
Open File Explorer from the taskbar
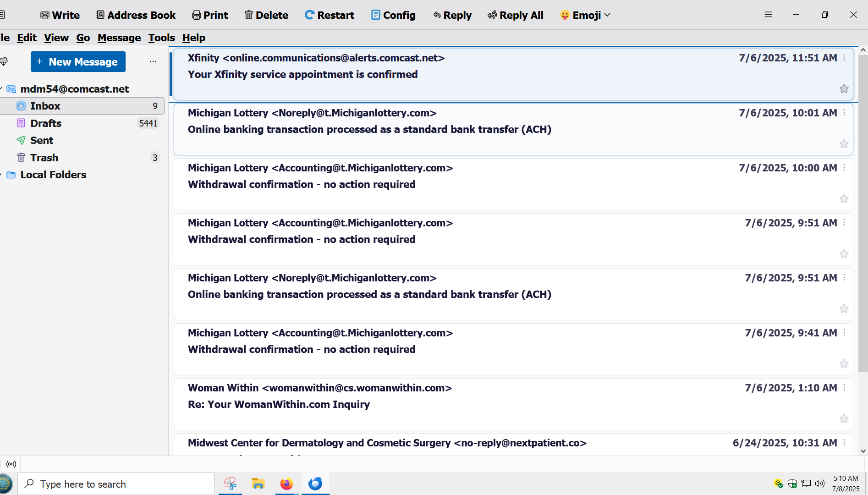tap(258, 484)
